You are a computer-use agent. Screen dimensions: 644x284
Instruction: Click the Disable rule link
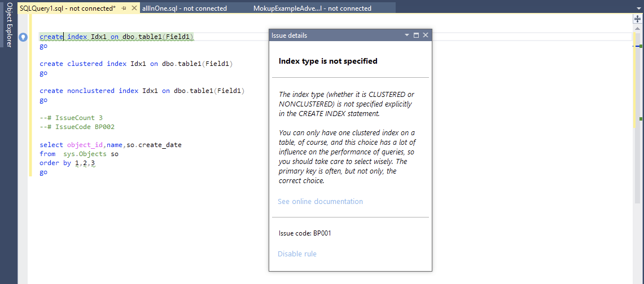tap(297, 254)
